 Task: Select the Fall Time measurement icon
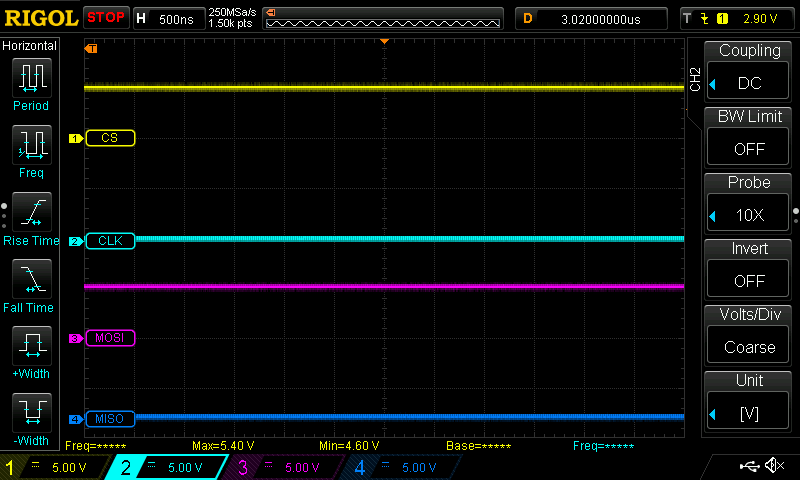32,279
